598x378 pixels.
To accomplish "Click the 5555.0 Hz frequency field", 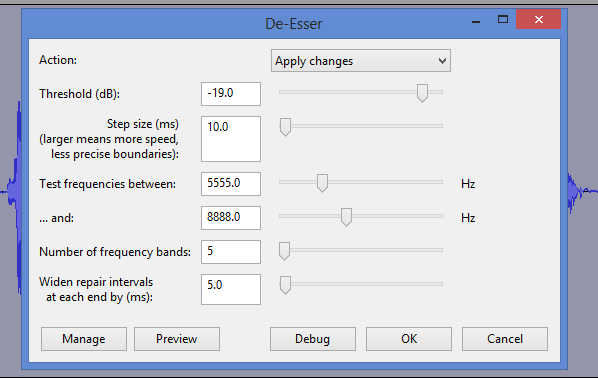I will pyautogui.click(x=231, y=184).
